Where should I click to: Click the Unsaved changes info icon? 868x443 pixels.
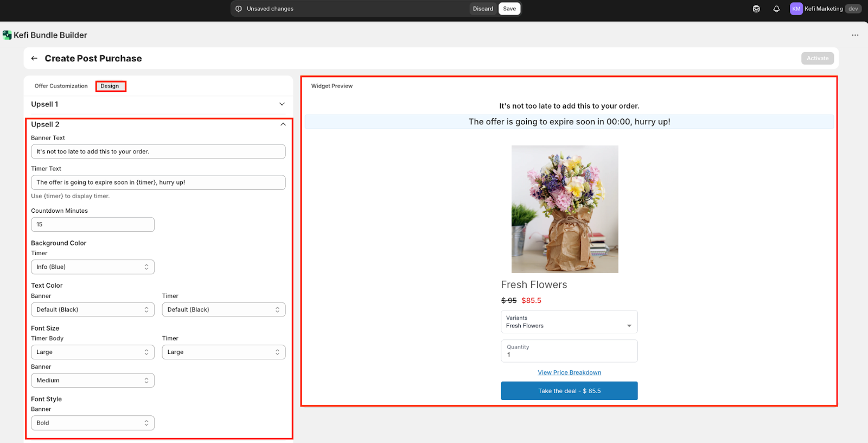pos(239,9)
